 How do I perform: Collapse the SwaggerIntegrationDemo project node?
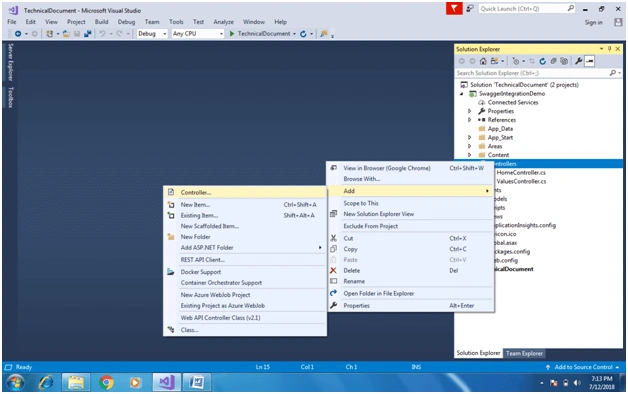461,94
